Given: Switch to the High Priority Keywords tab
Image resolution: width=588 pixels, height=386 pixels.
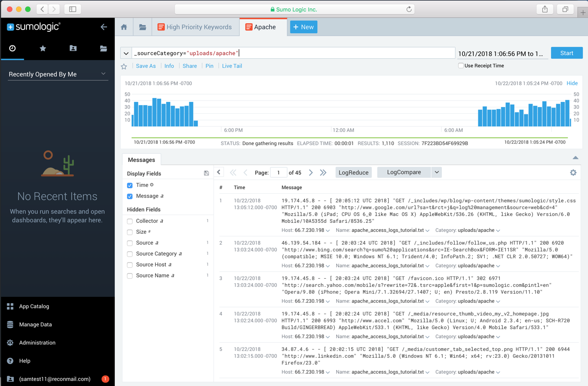Looking at the screenshot, I should pyautogui.click(x=195, y=27).
